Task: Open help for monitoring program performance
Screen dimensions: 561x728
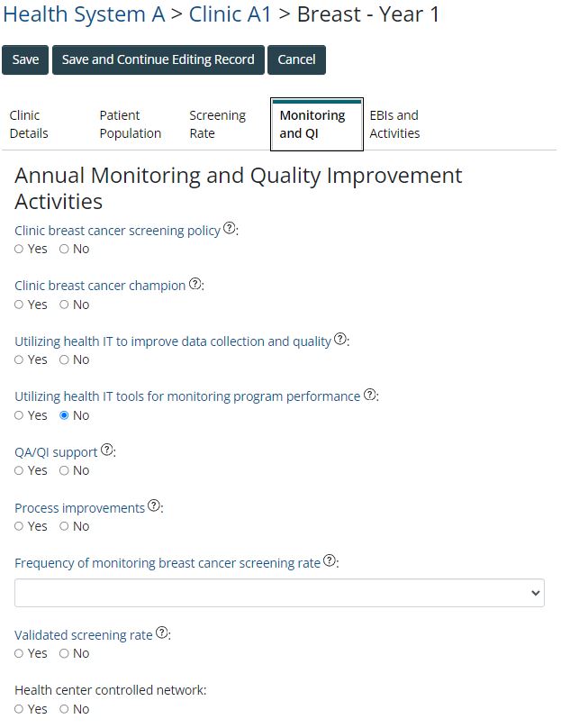Action: point(370,396)
